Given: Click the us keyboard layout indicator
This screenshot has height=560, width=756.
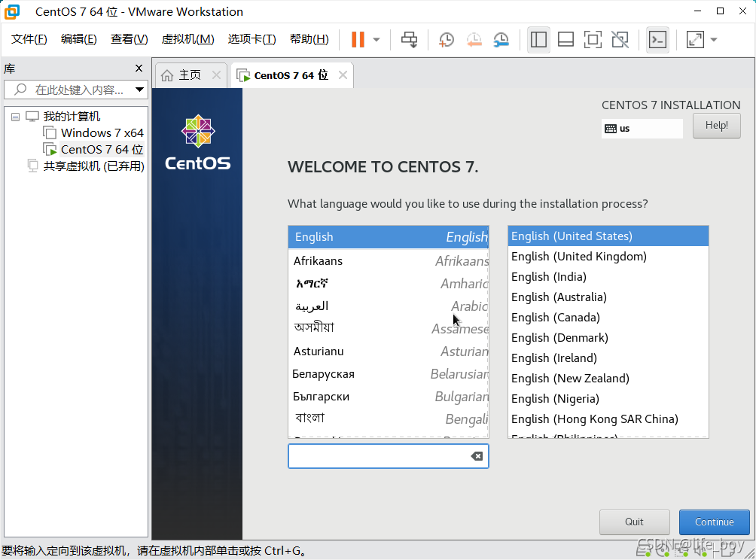Looking at the screenshot, I should 642,129.
